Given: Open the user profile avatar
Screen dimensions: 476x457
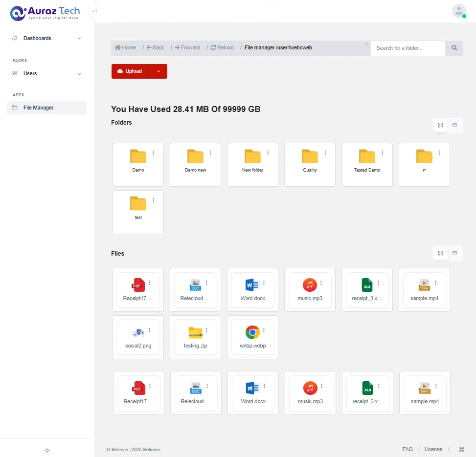Looking at the screenshot, I should pyautogui.click(x=458, y=11).
